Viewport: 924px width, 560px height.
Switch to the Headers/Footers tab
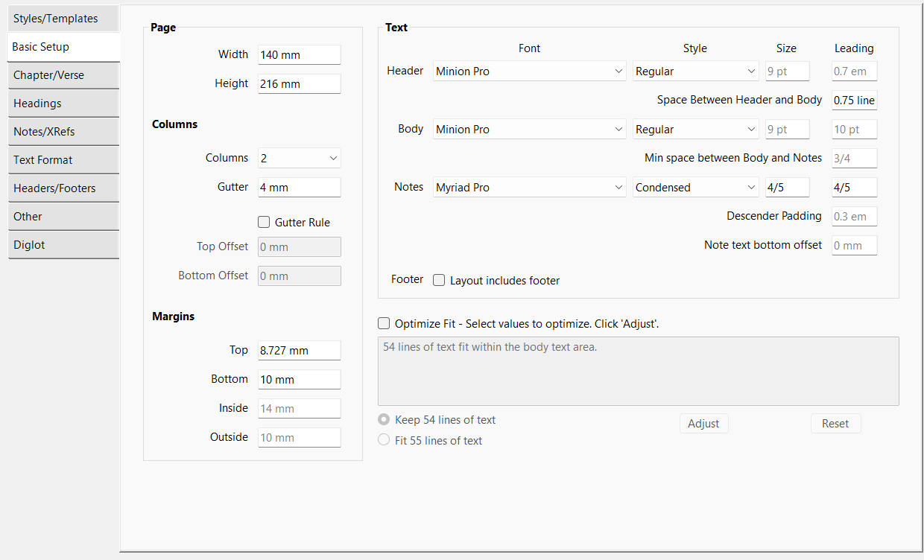(x=63, y=188)
